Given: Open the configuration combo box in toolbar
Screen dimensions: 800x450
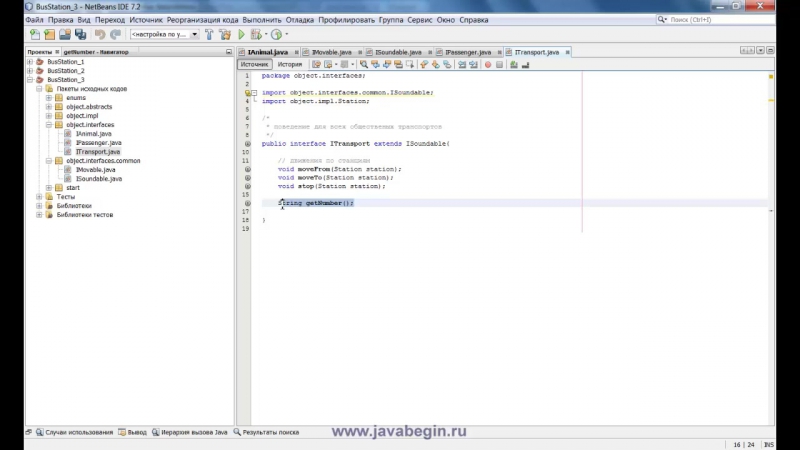Looking at the screenshot, I should point(160,34).
